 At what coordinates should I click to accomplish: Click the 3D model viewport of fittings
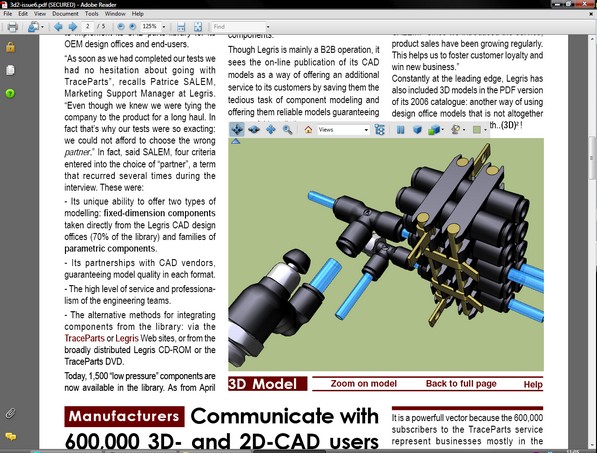pyautogui.click(x=386, y=254)
